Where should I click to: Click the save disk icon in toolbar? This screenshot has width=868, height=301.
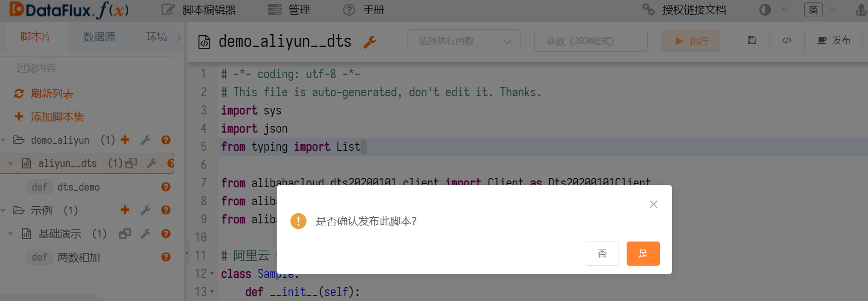751,40
